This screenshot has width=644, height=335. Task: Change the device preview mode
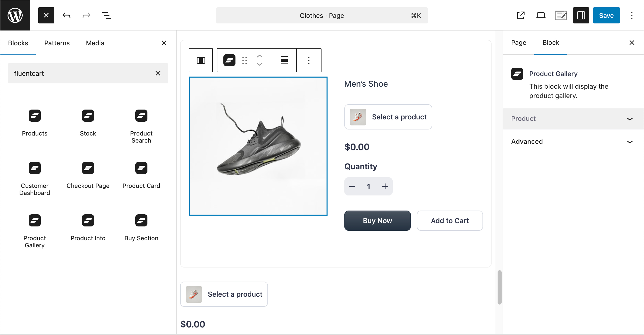click(541, 15)
